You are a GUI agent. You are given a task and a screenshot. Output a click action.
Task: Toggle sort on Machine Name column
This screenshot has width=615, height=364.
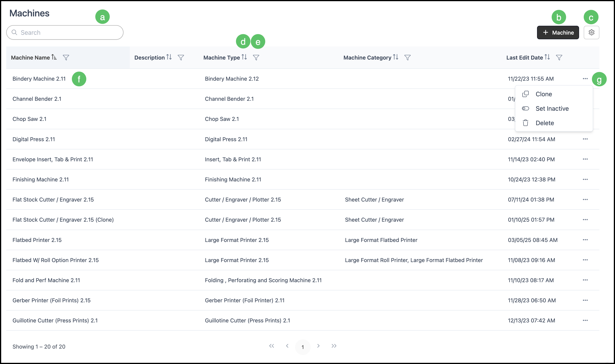[54, 57]
